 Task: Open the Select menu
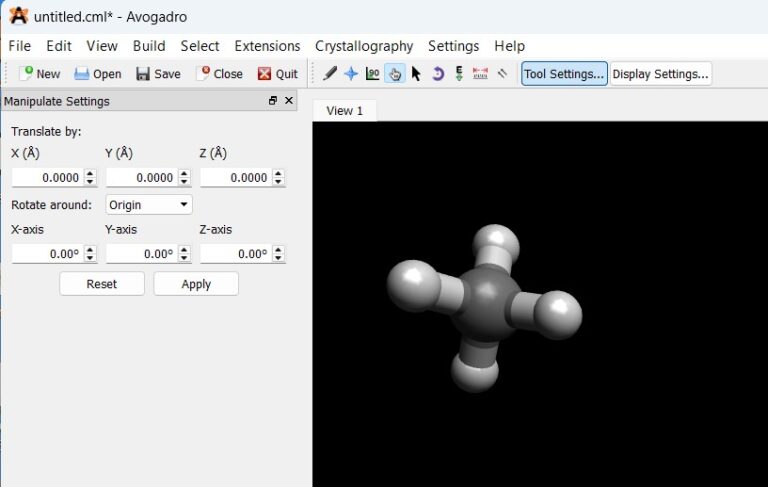point(200,46)
